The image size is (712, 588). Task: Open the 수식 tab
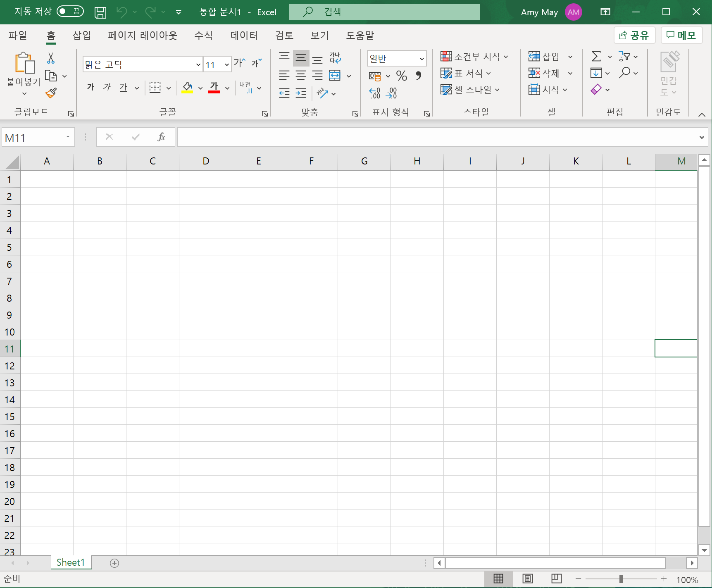[x=203, y=36]
